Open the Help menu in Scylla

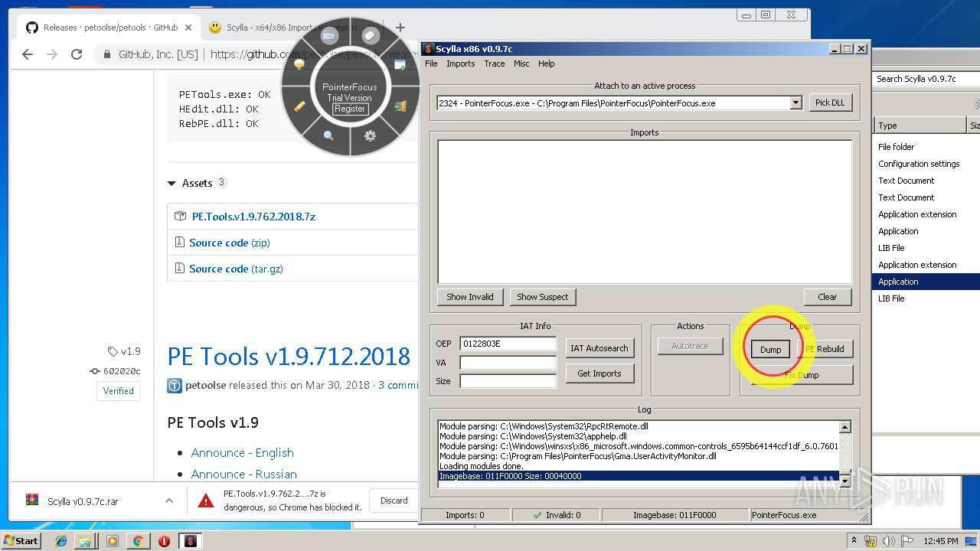[x=547, y=64]
